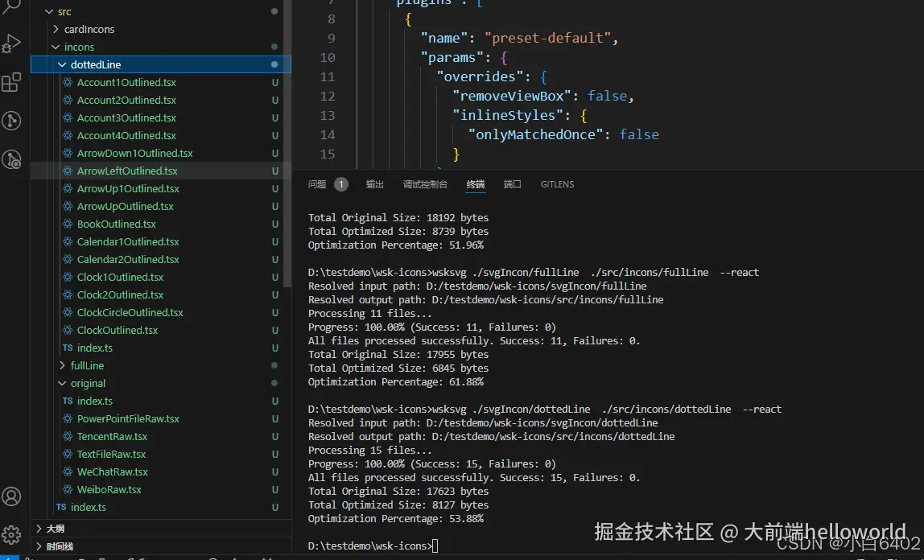924x560 pixels.
Task: Click the React icon of WeiboRaw.tsx
Action: [x=68, y=489]
